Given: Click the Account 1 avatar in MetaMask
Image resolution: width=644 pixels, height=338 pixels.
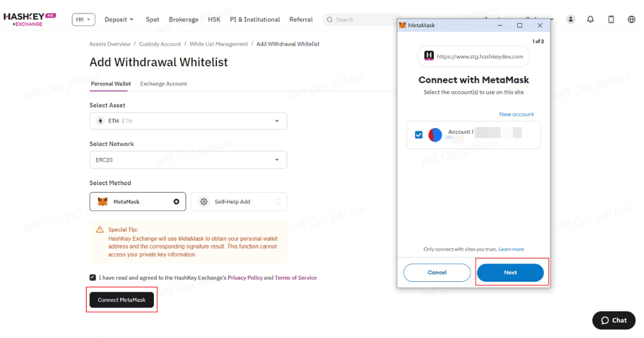Looking at the screenshot, I should (435, 135).
